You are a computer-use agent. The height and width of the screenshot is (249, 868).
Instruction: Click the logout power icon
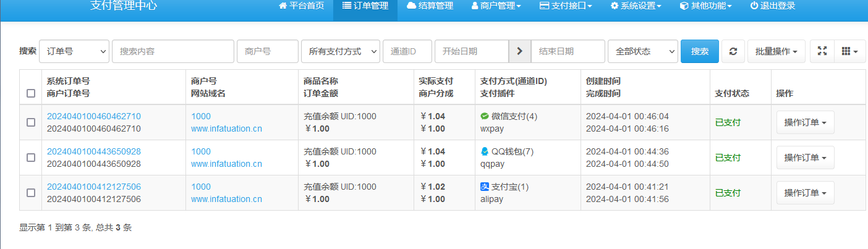[754, 6]
